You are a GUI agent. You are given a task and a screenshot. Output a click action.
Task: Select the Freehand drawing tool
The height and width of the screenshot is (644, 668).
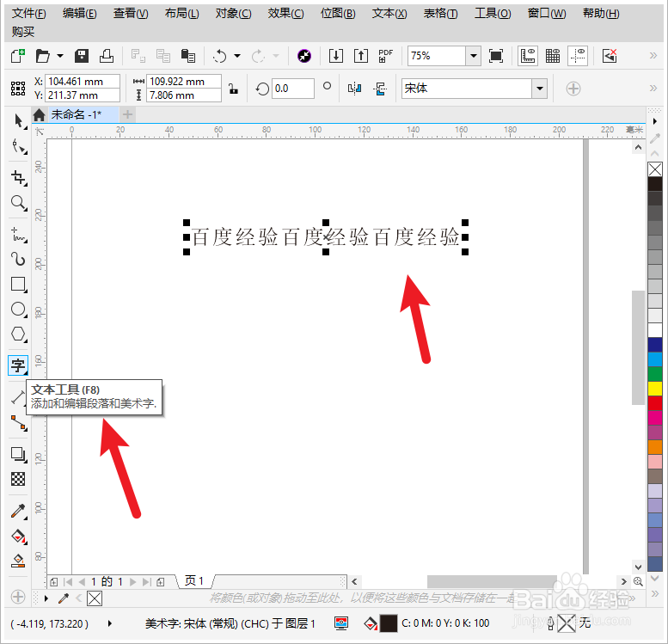click(18, 234)
